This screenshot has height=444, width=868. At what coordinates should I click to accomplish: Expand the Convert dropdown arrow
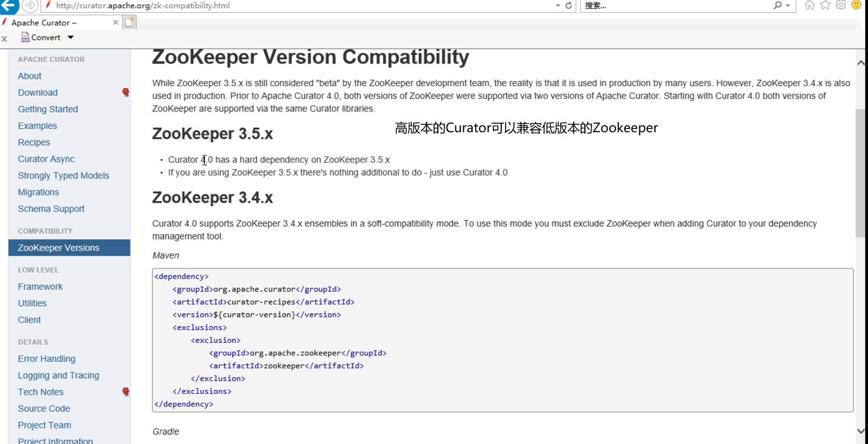(70, 37)
